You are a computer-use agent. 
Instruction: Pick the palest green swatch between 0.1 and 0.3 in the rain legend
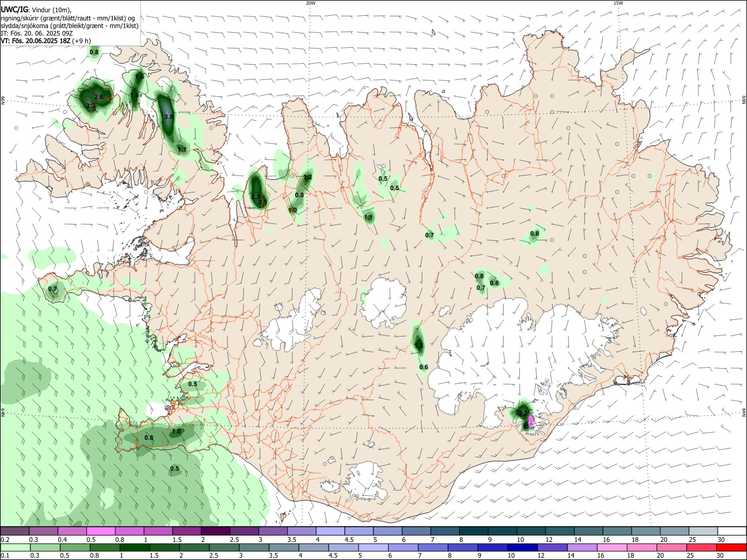(15, 547)
